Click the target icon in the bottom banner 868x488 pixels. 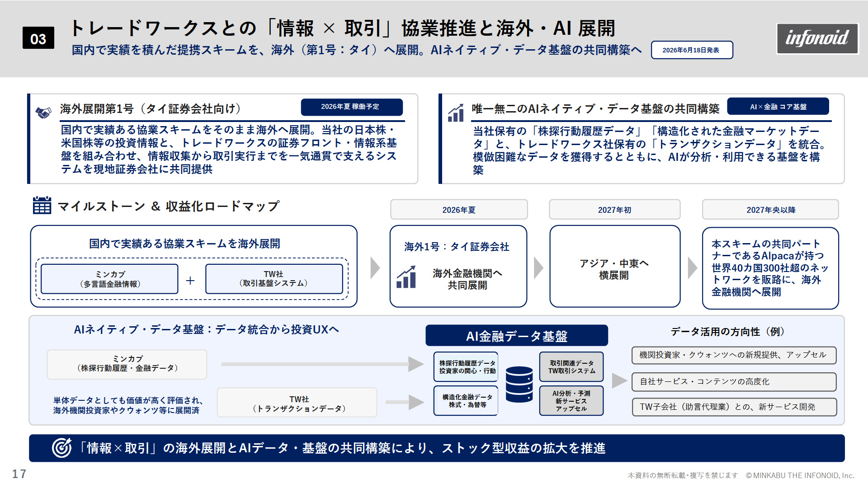tap(62, 448)
